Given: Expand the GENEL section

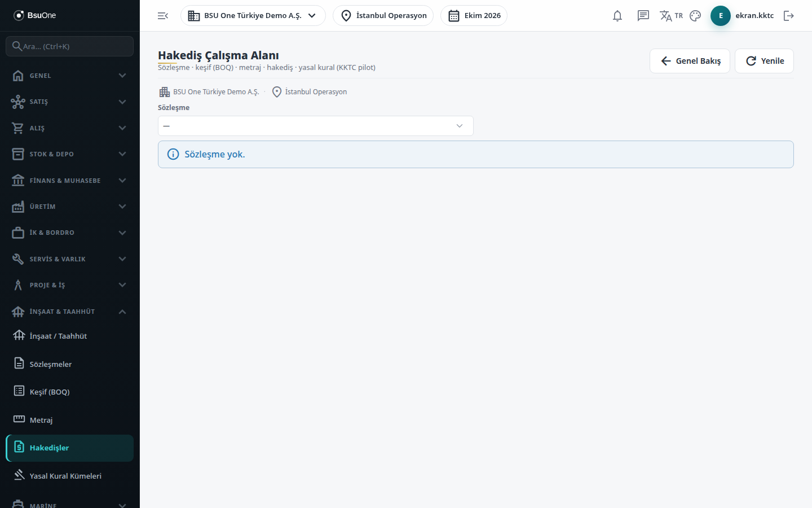Looking at the screenshot, I should [70, 76].
